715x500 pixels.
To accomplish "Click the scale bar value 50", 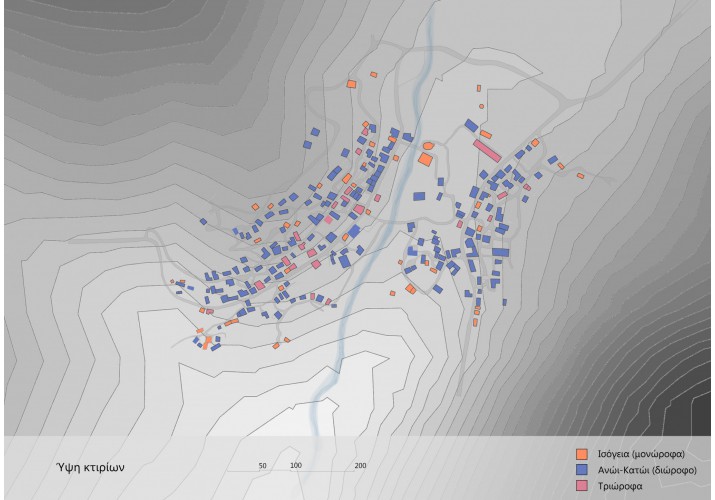I will point(263,466).
